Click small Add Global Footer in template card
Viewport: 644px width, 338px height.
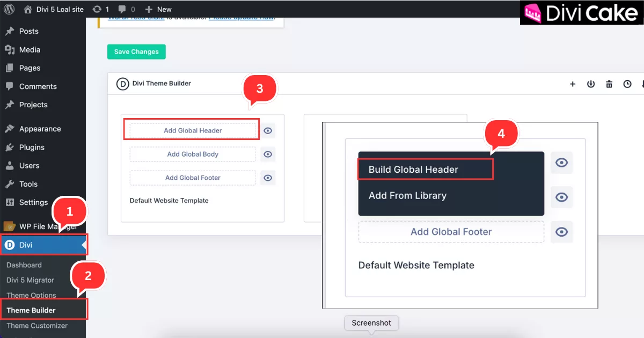click(x=193, y=178)
